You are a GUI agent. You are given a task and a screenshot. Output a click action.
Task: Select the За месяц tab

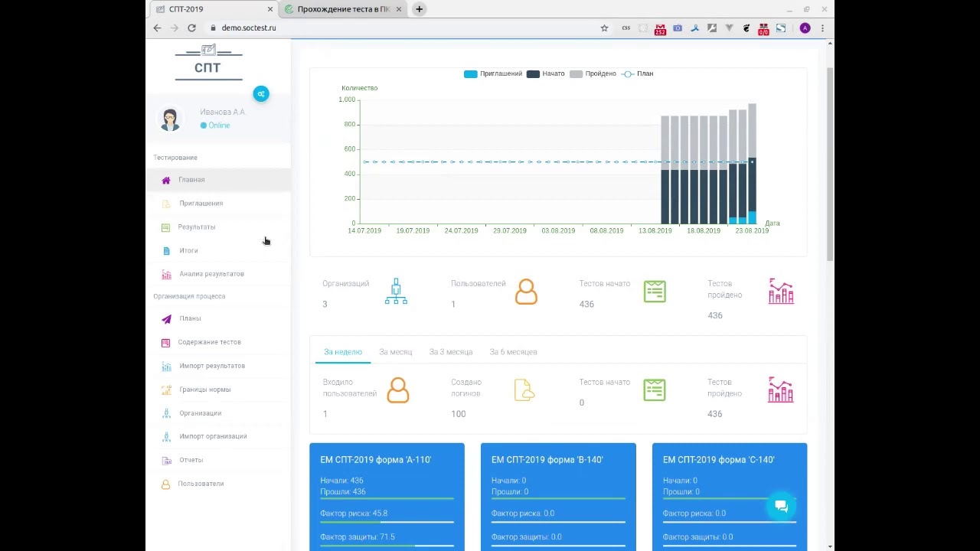click(x=395, y=352)
